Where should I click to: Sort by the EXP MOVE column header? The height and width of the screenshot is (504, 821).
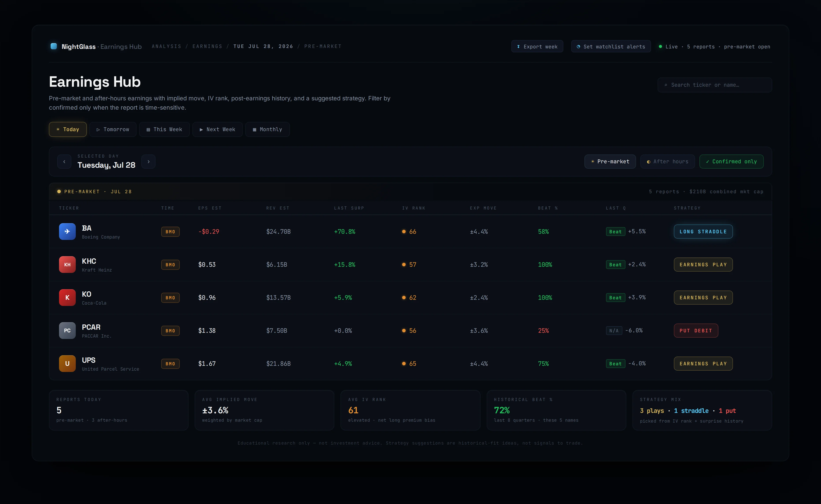click(x=483, y=208)
